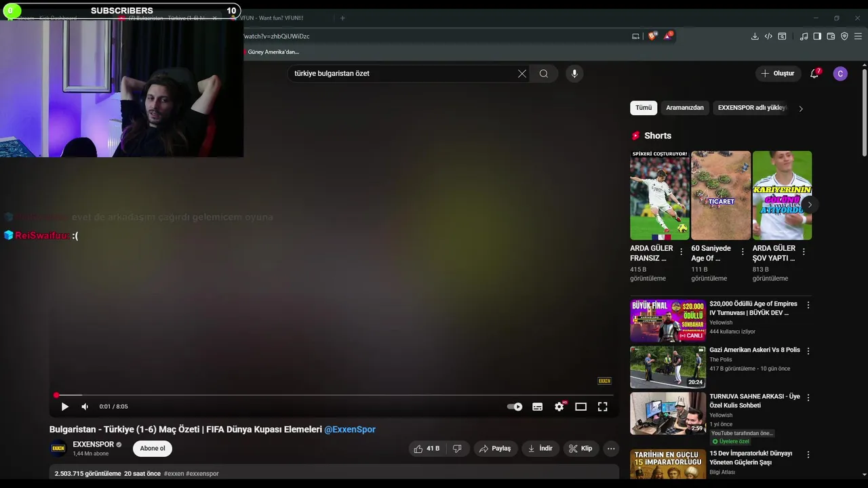Open the player settings gear
The height and width of the screenshot is (488, 868).
pos(559,407)
